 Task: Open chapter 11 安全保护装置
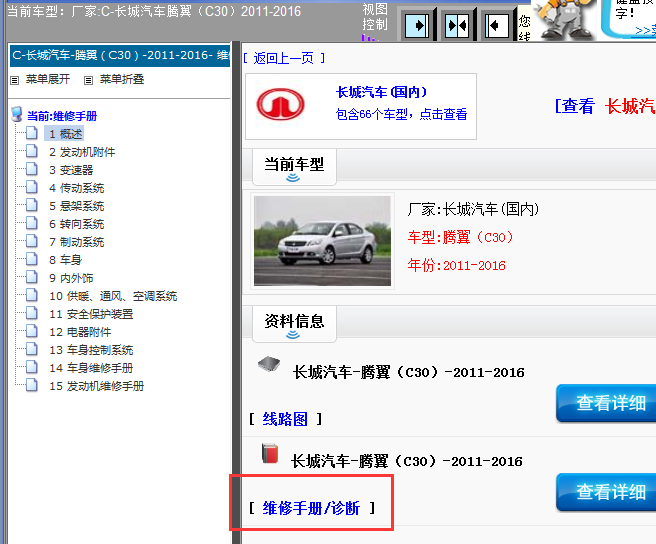(x=91, y=314)
